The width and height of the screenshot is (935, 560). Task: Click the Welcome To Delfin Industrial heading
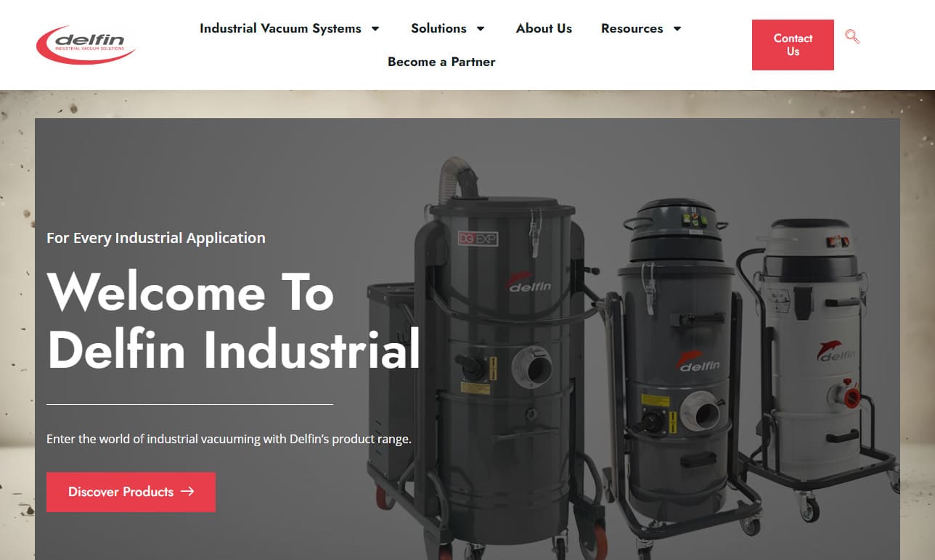click(233, 321)
